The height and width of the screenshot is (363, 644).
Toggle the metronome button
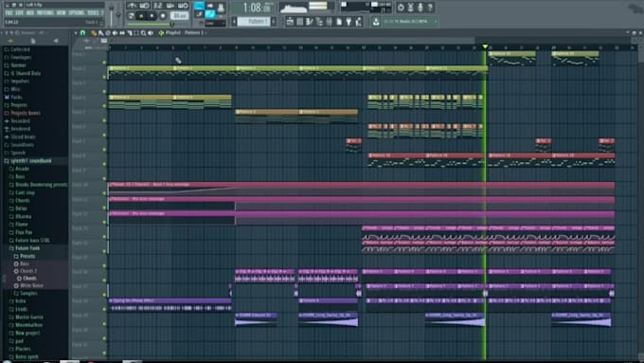(133, 6)
